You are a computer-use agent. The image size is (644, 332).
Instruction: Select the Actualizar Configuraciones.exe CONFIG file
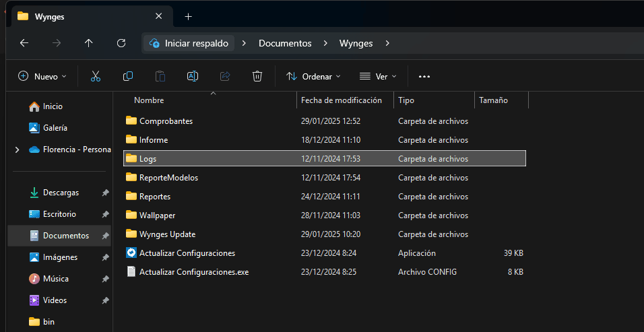[x=194, y=272]
